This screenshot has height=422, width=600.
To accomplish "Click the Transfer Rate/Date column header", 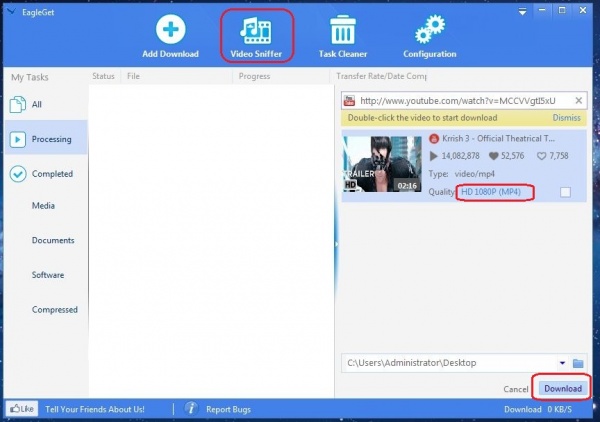I will 382,76.
